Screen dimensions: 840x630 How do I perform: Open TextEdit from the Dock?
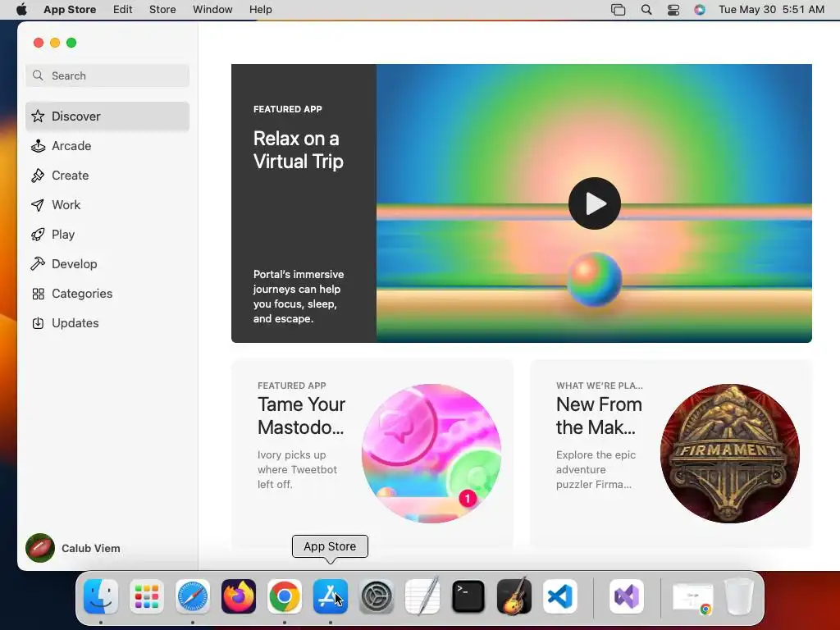pos(422,596)
